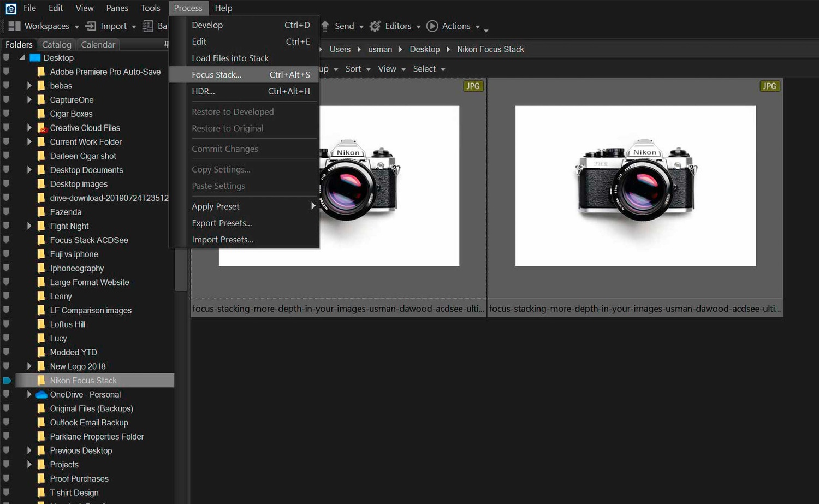Choose HDR... from Process menu
Screen dimensions: 819x504
point(244,91)
